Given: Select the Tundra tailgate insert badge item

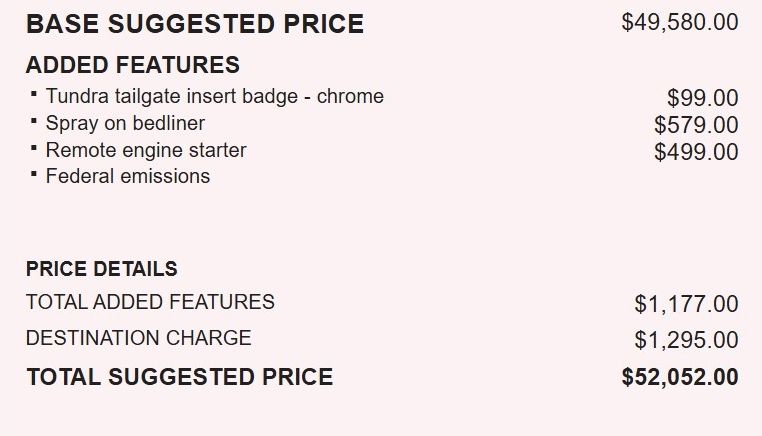Looking at the screenshot, I should click(x=214, y=97).
